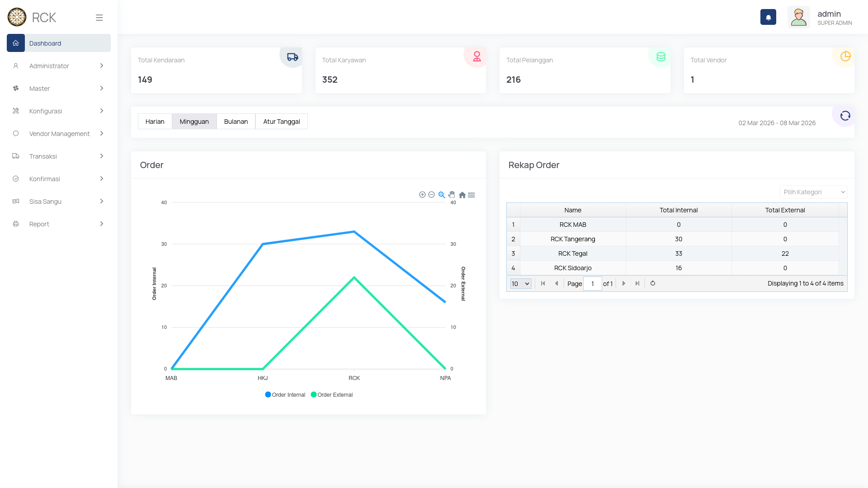
Task: Click the refresh circle icon near the date range
Action: (x=844, y=116)
